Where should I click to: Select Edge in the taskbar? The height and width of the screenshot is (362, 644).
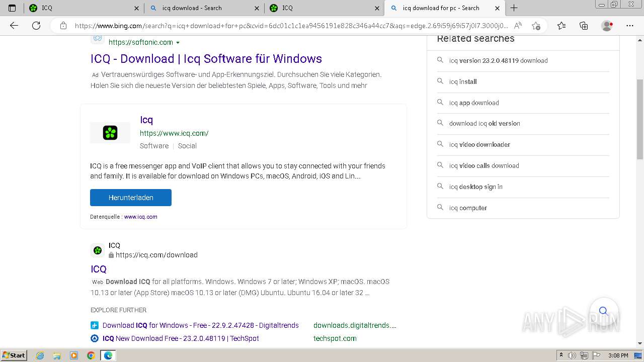click(x=108, y=355)
